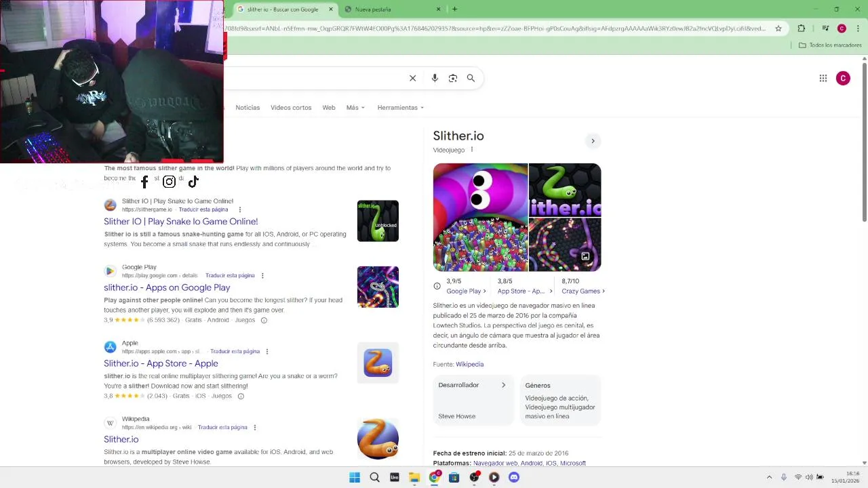Open Chrome profile avatar in toolbar

tap(842, 28)
